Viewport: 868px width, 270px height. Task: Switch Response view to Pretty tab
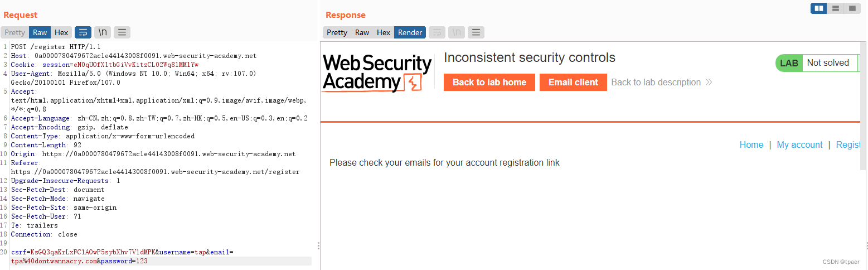337,32
